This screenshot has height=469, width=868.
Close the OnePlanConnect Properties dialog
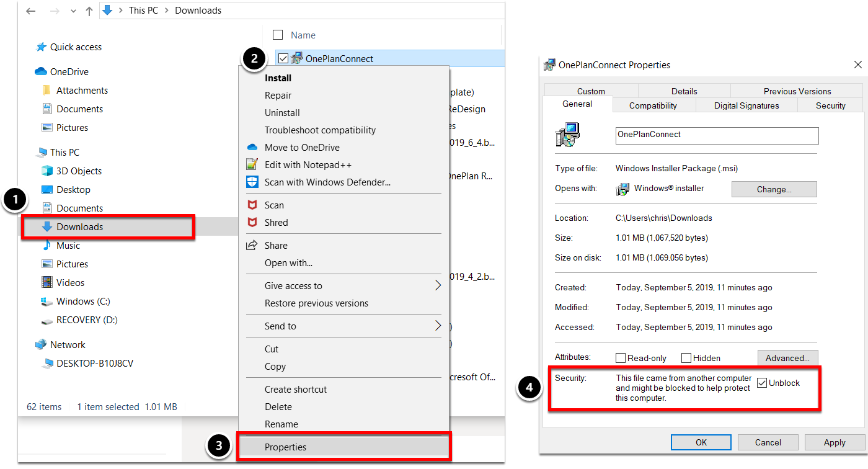[x=858, y=65]
